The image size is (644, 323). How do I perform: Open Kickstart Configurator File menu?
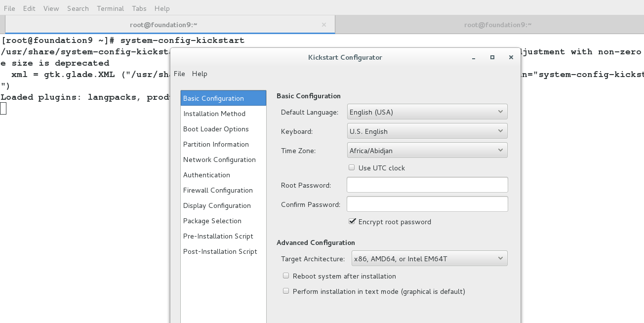[179, 74]
